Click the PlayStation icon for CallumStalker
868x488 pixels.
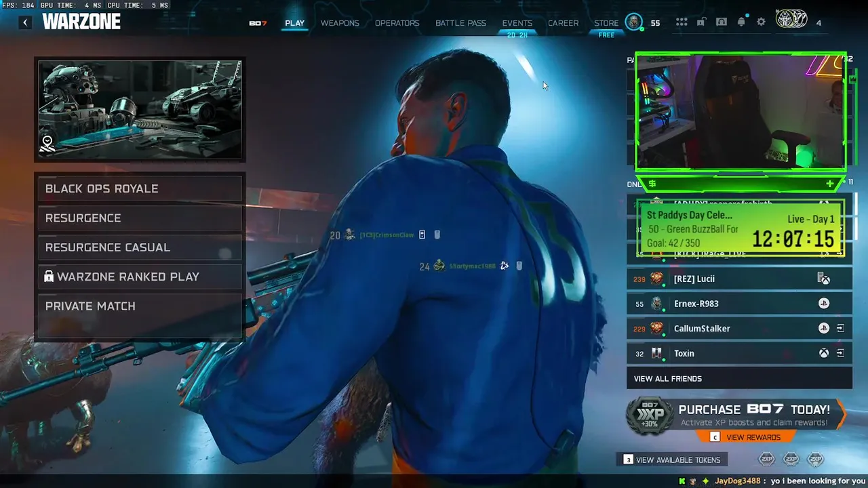[x=824, y=329]
